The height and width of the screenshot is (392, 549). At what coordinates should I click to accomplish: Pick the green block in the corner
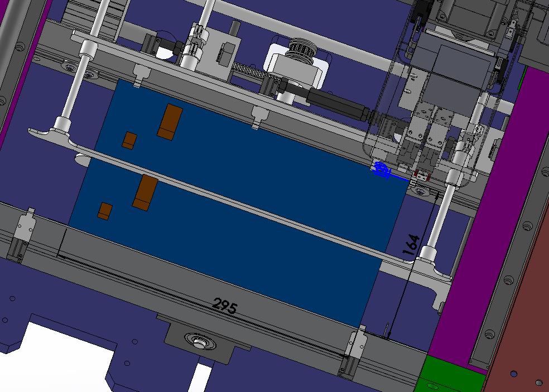tap(452, 375)
